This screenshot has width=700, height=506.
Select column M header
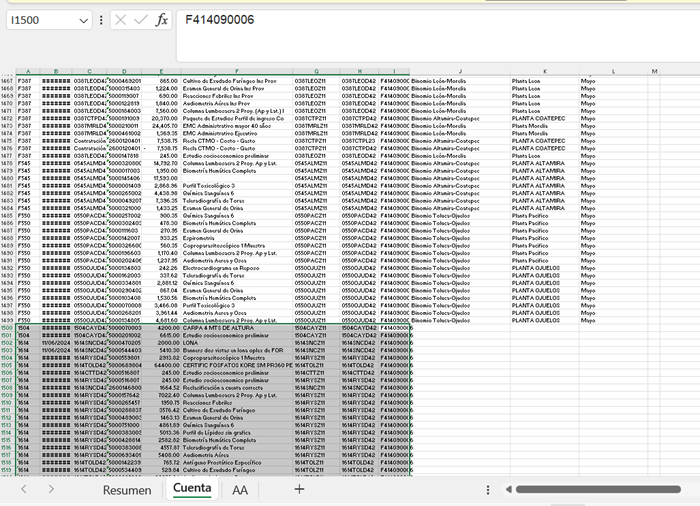point(654,71)
